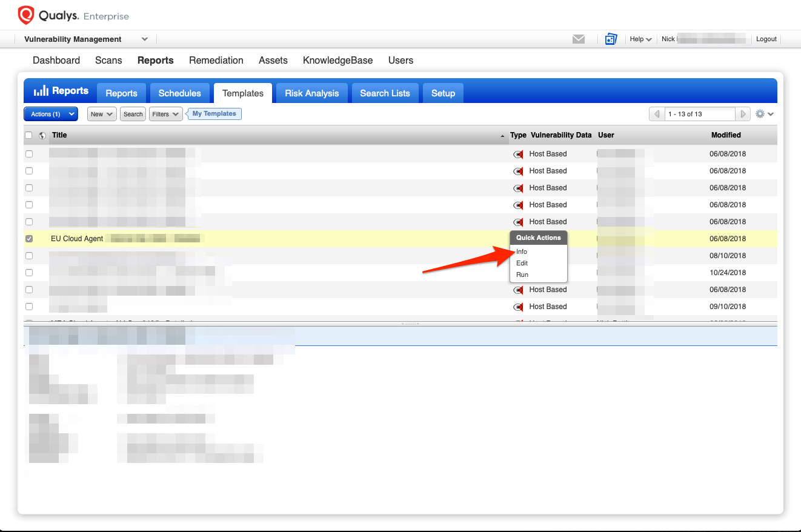Open the mail envelope icon
This screenshot has height=532, width=801.
(x=579, y=39)
